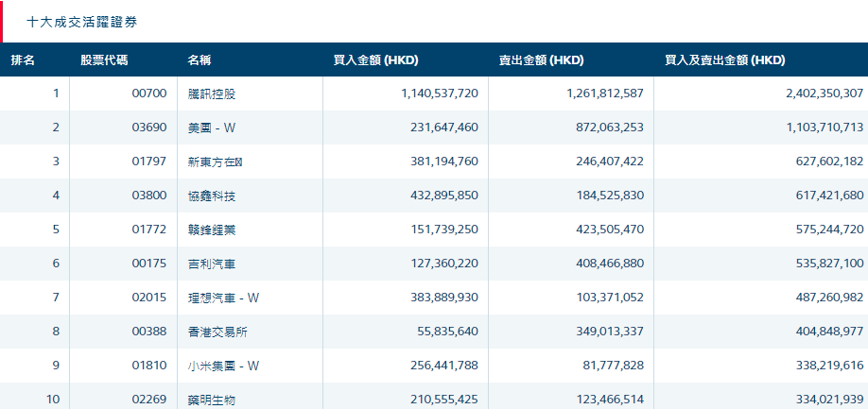Screen dimensions: 868x409
Task: Click buy amount 127,360,220
Action: pos(444,264)
